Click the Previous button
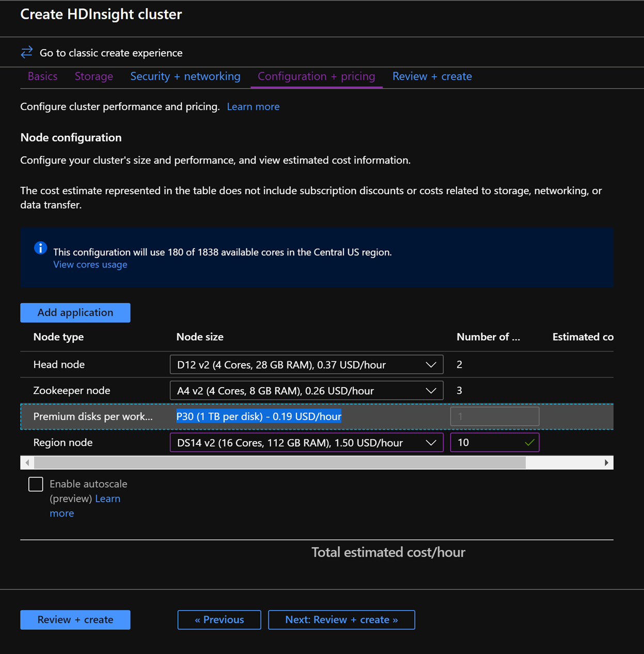Viewport: 644px width, 654px height. click(x=219, y=619)
